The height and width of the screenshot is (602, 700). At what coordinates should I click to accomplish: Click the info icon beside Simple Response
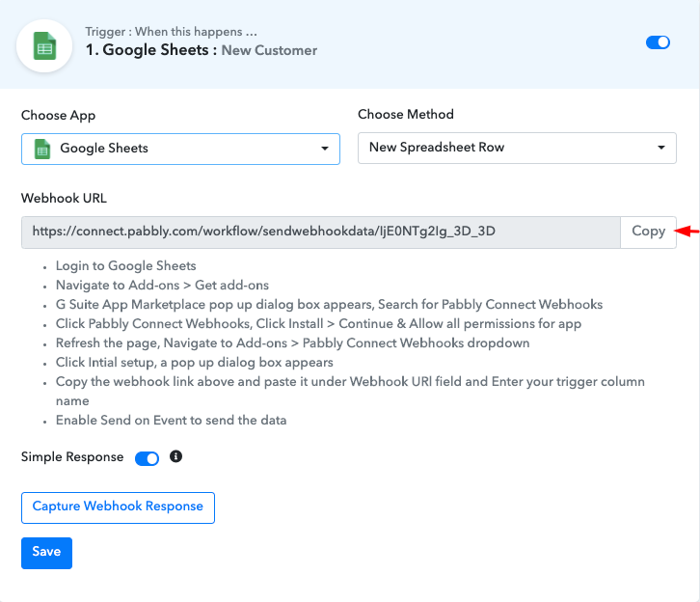175,456
